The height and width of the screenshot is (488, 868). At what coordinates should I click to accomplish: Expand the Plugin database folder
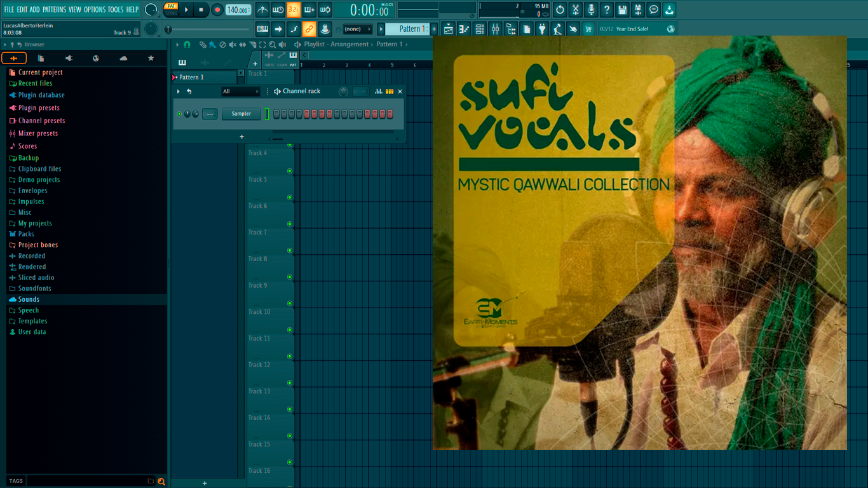point(41,95)
